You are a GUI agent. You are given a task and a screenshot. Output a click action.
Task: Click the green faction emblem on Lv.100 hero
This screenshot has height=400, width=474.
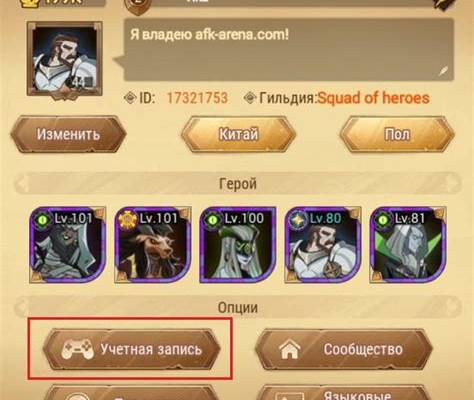click(213, 220)
